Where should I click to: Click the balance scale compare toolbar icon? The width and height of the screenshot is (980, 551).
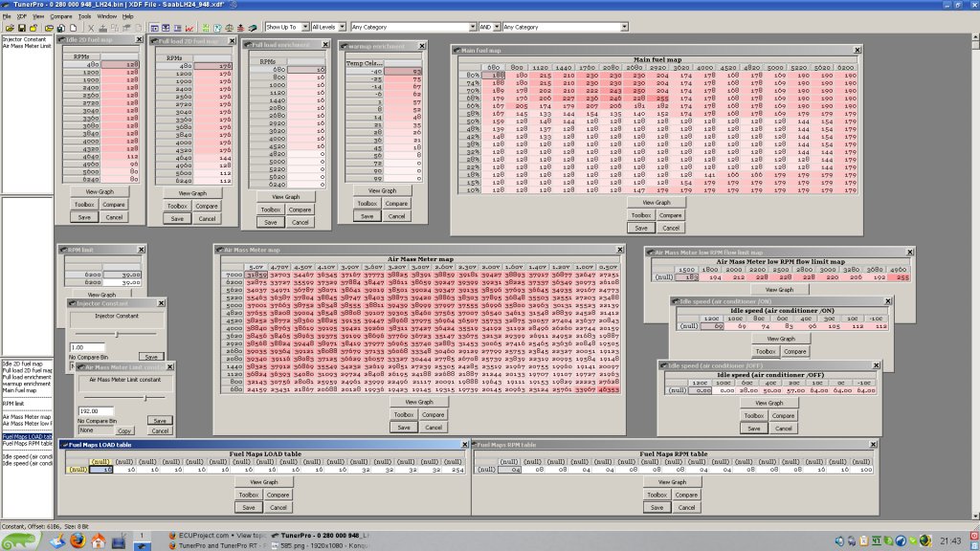[230, 28]
